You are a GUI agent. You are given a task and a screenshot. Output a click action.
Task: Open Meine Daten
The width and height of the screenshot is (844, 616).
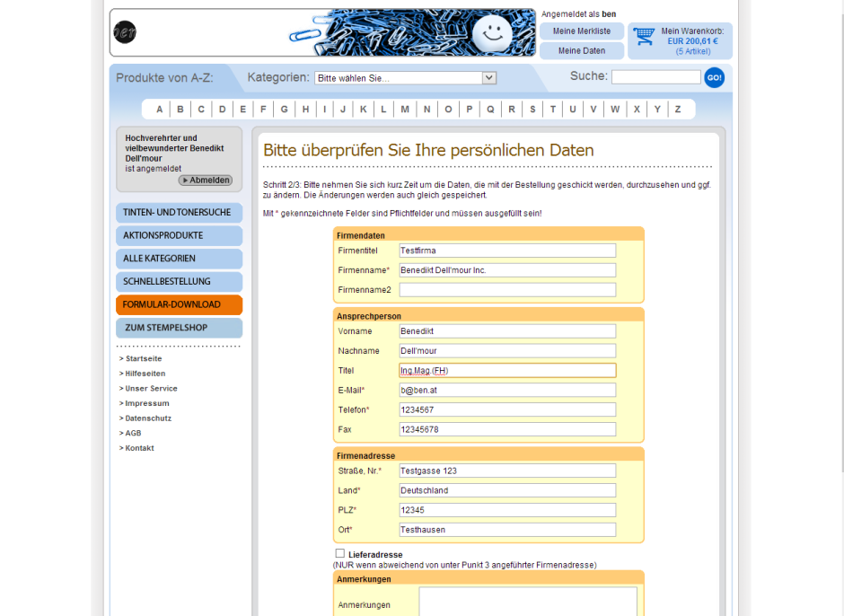tap(582, 50)
